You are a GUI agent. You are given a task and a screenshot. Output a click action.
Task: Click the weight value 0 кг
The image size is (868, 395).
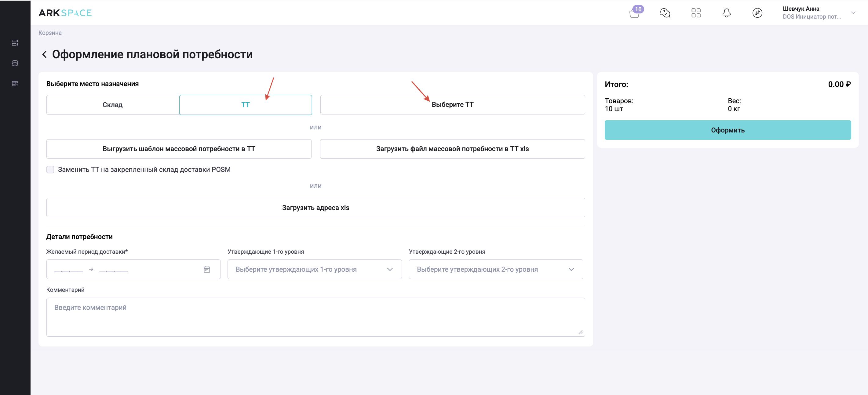[734, 109]
